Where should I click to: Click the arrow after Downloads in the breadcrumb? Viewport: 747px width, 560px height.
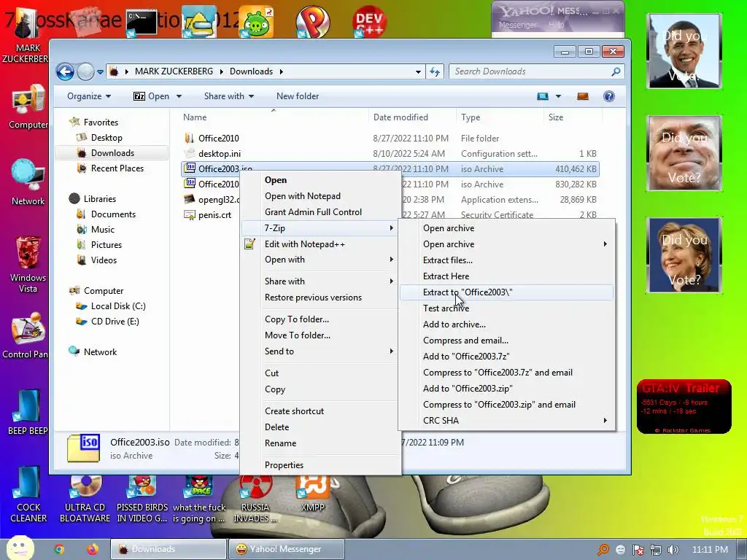(281, 71)
